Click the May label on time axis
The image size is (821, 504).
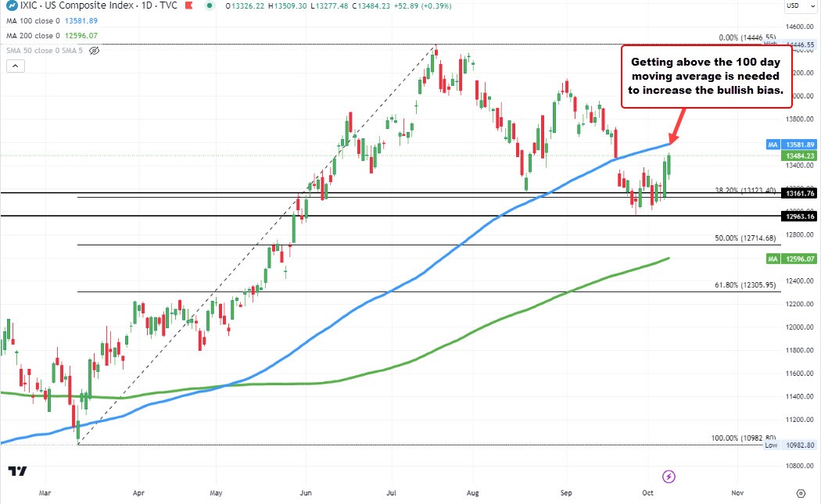click(x=216, y=493)
